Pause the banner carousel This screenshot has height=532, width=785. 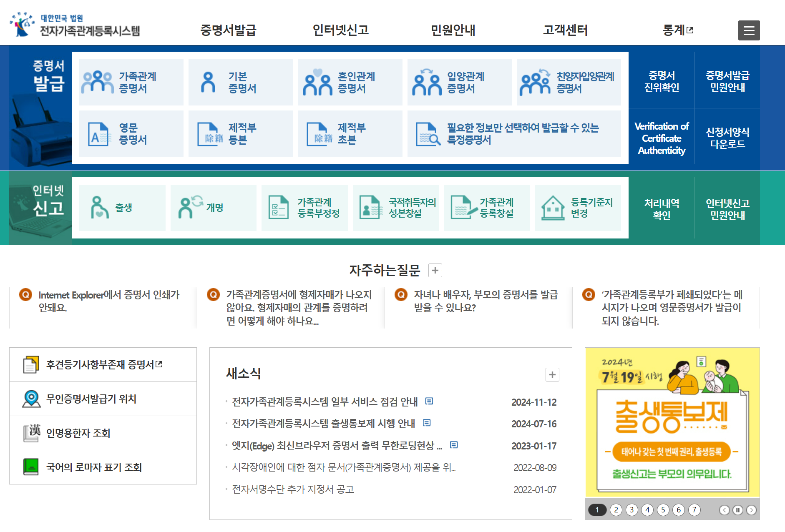(x=737, y=509)
